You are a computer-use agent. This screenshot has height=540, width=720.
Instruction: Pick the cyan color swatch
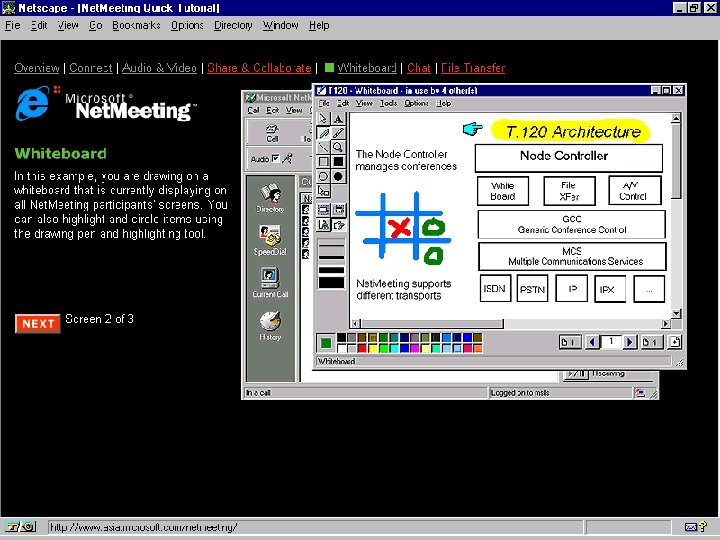(x=394, y=348)
